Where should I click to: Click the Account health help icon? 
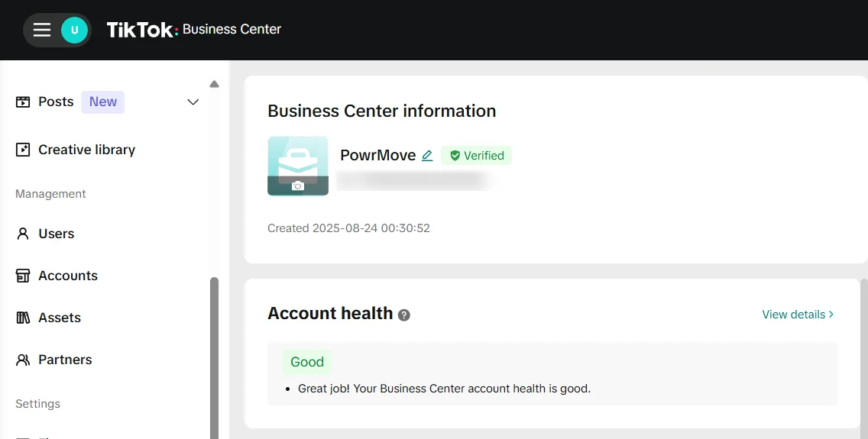[404, 315]
